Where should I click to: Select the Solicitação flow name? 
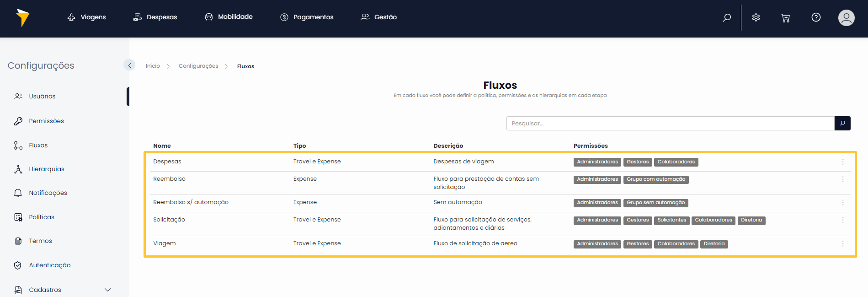(x=169, y=220)
